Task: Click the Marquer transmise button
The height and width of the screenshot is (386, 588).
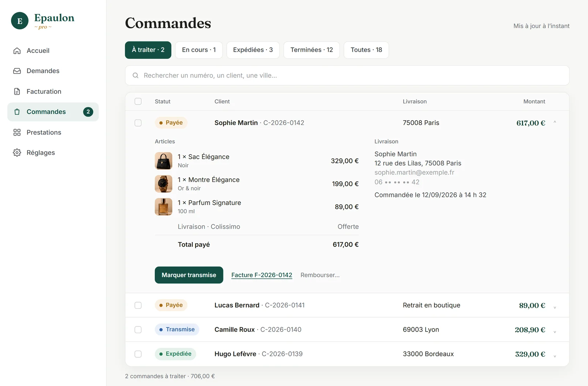Action: [189, 275]
